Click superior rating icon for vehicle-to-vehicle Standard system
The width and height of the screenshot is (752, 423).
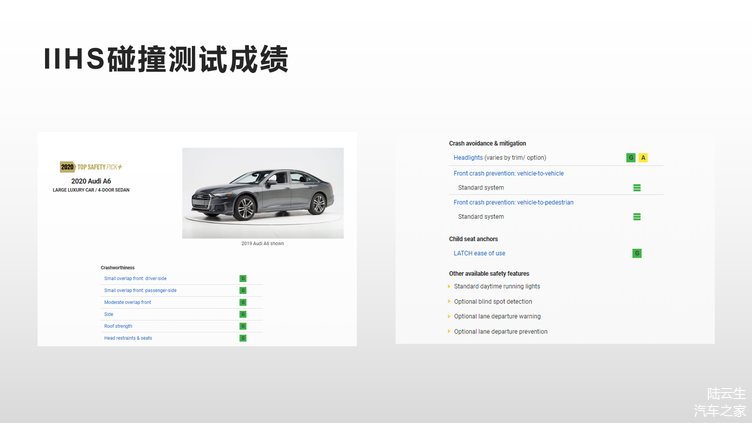pos(637,188)
